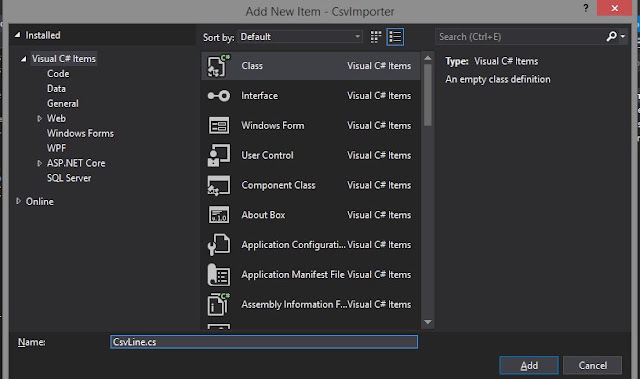This screenshot has width=640, height=379.
Task: Select the User Control template icon
Action: 219,155
